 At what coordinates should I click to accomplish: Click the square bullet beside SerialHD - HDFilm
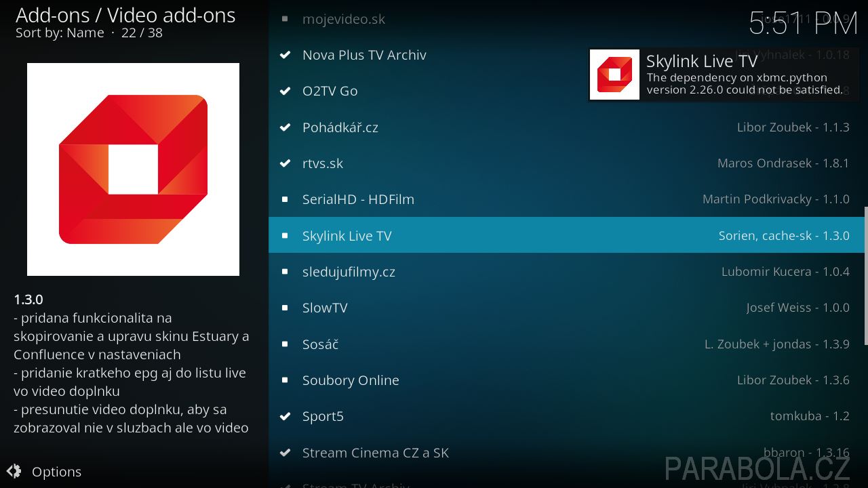(x=285, y=199)
